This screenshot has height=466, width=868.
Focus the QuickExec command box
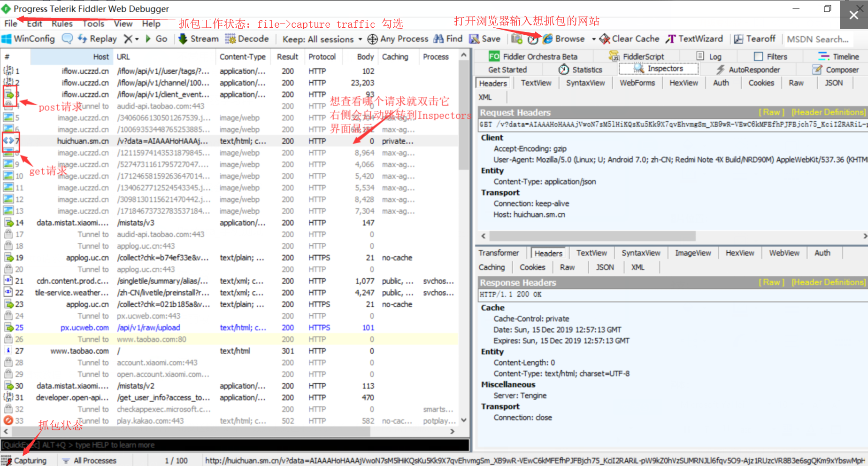pos(235,444)
